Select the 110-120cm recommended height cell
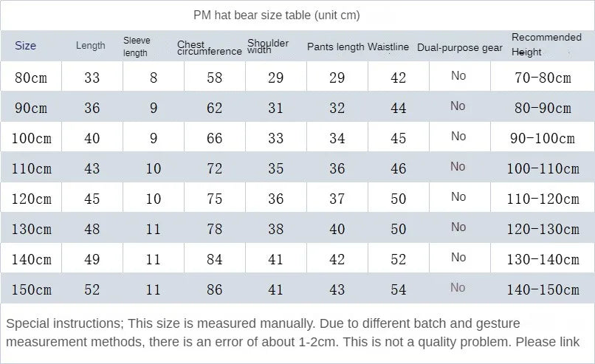The image size is (595, 364). point(544,199)
